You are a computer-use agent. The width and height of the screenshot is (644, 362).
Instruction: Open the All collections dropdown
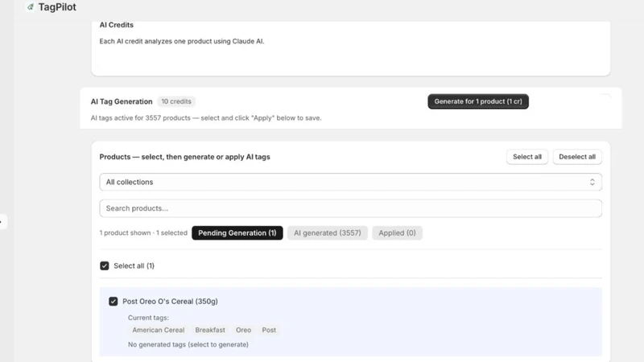point(350,182)
